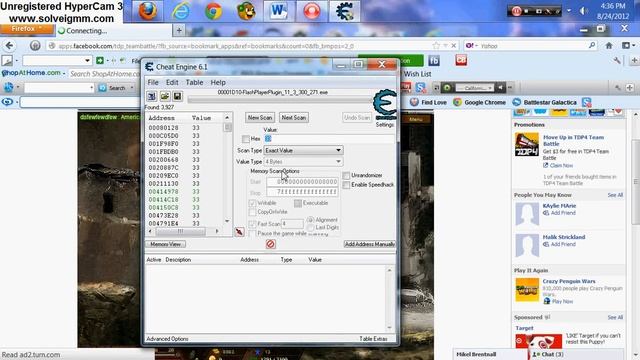The height and width of the screenshot is (360, 640).
Task: Click the red no-entry clear list icon
Action: point(270,244)
